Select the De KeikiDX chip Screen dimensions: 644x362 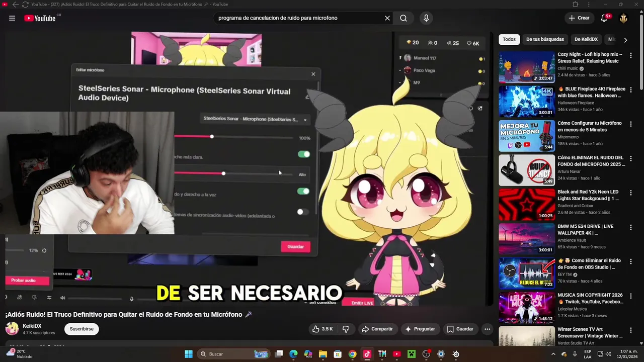pyautogui.click(x=586, y=39)
